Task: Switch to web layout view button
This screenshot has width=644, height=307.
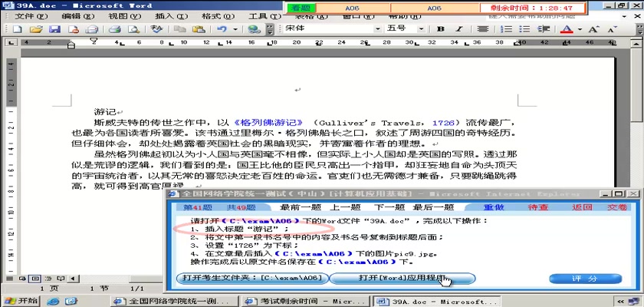Action: coord(22,279)
